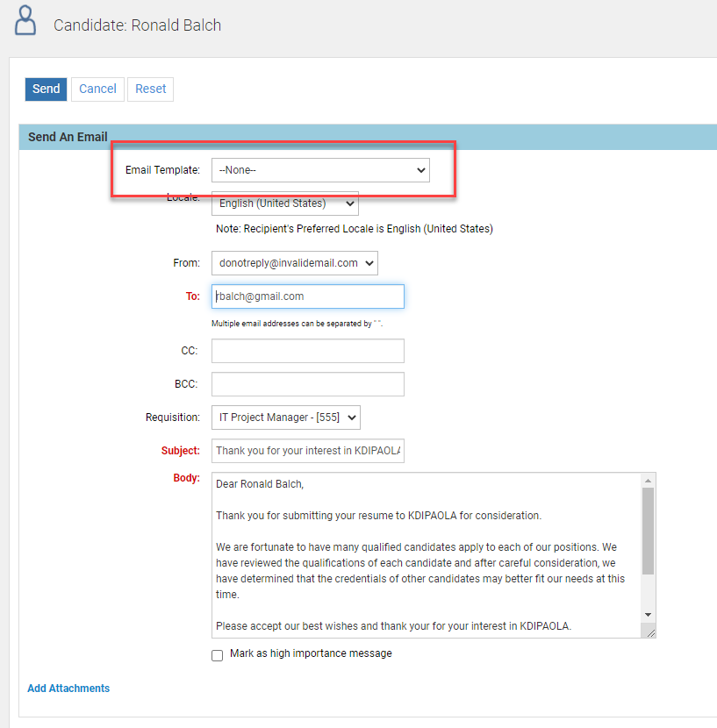Viewport: 717px width, 728px height.
Task: Click the Body scrollbar up arrow
Action: [649, 481]
